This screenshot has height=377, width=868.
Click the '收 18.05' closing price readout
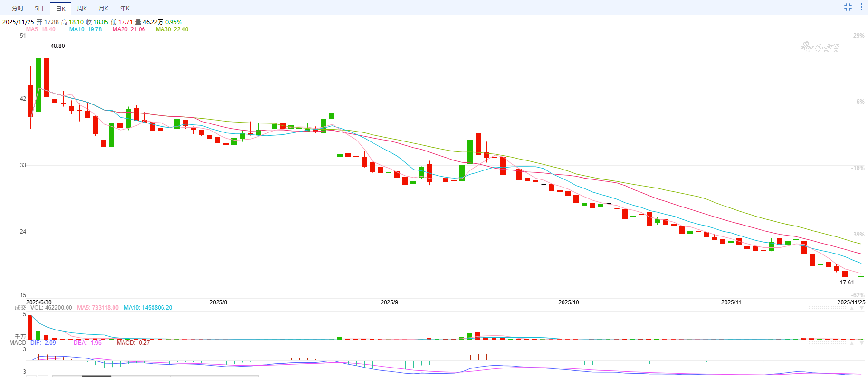pos(97,22)
